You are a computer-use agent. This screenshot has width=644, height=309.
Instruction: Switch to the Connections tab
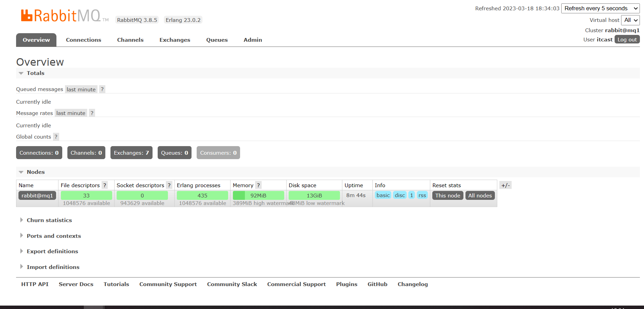83,40
